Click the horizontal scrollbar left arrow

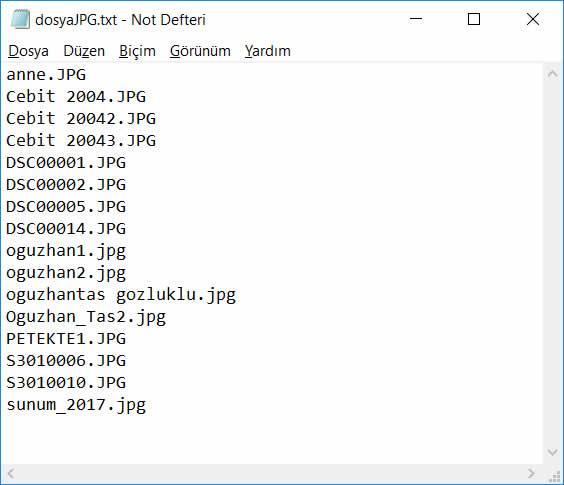point(11,473)
